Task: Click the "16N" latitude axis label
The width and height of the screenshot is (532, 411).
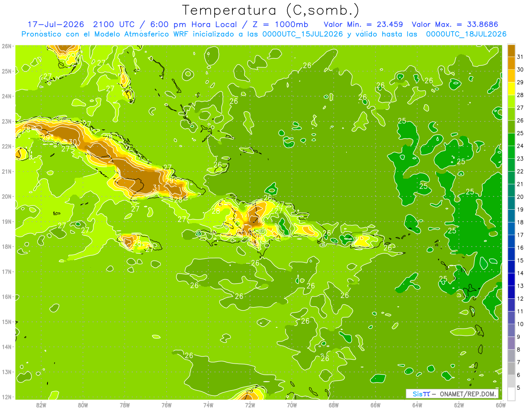Action: (x=7, y=297)
